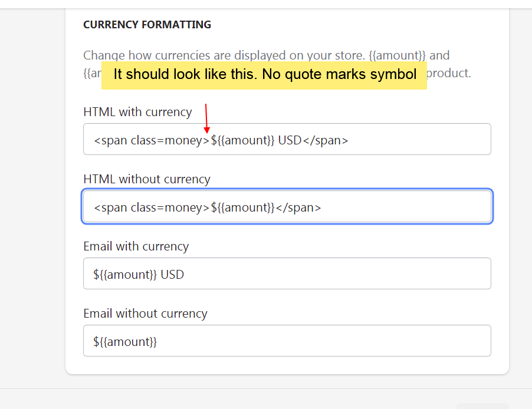Screen dimensions: 532x409
Task: Click the "Email without currency" field label
Action: pyautogui.click(x=145, y=314)
